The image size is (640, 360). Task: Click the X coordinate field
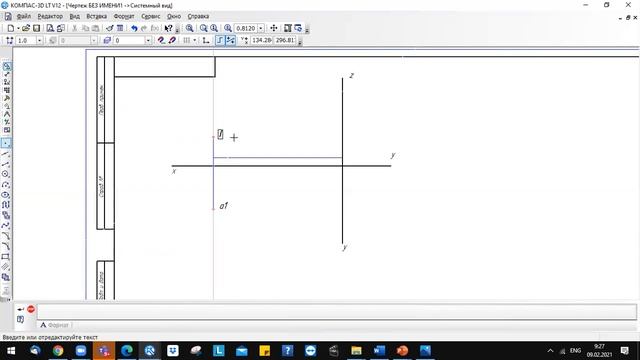coord(261,40)
